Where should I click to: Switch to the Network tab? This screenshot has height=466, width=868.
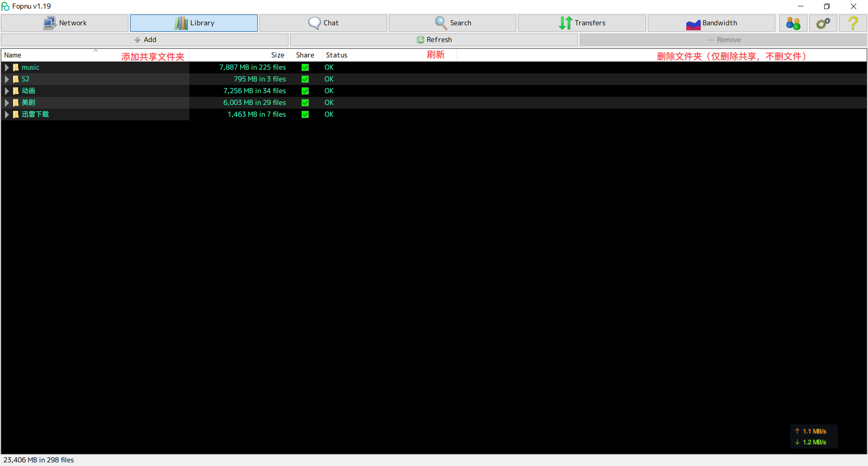(65, 23)
